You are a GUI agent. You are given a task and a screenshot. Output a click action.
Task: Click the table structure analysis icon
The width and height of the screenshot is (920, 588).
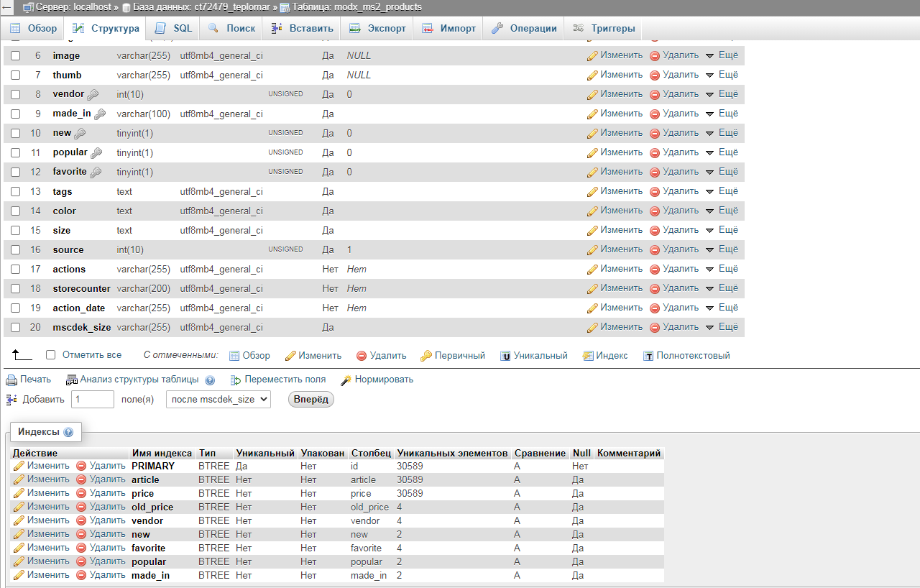click(x=71, y=380)
